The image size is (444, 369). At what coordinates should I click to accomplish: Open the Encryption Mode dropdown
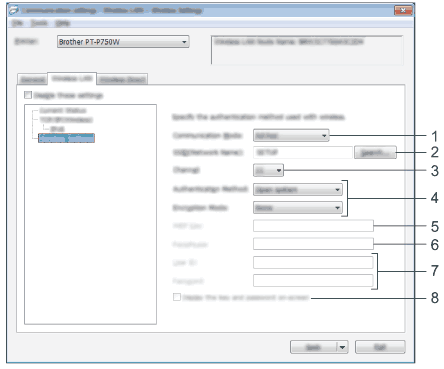coord(298,208)
